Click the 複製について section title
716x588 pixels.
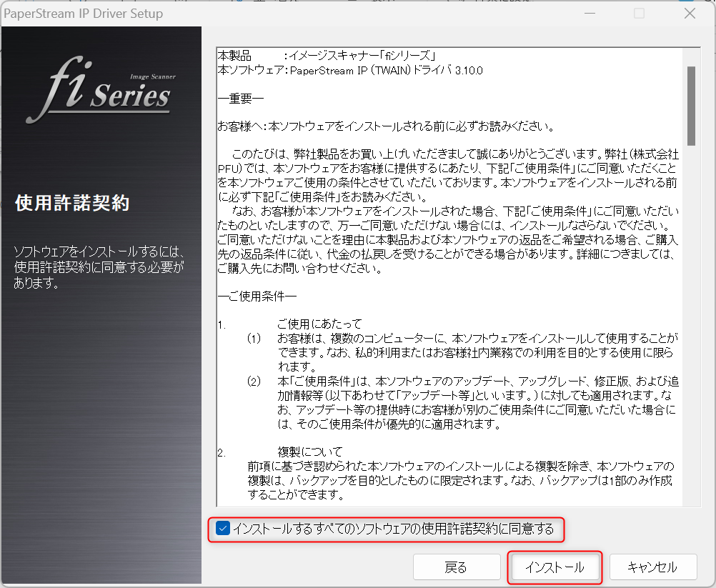(310, 452)
